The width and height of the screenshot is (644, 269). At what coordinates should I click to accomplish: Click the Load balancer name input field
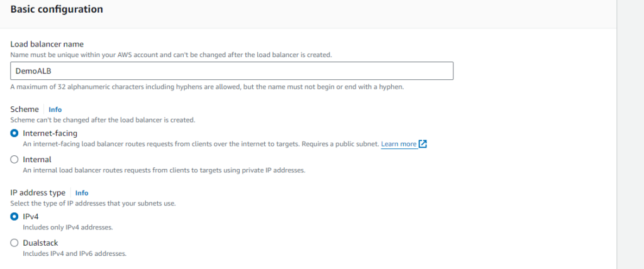(231, 70)
